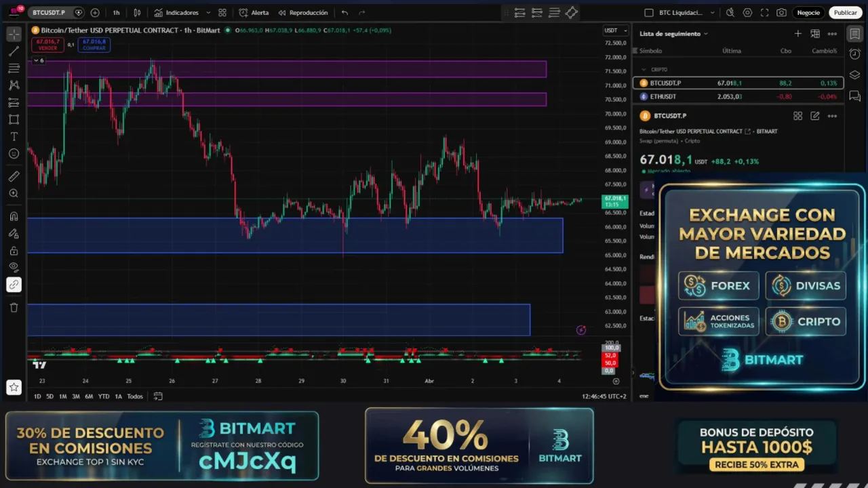Viewport: 868px width, 488px height.
Task: Start bar Reproducción replay
Action: 302,12
